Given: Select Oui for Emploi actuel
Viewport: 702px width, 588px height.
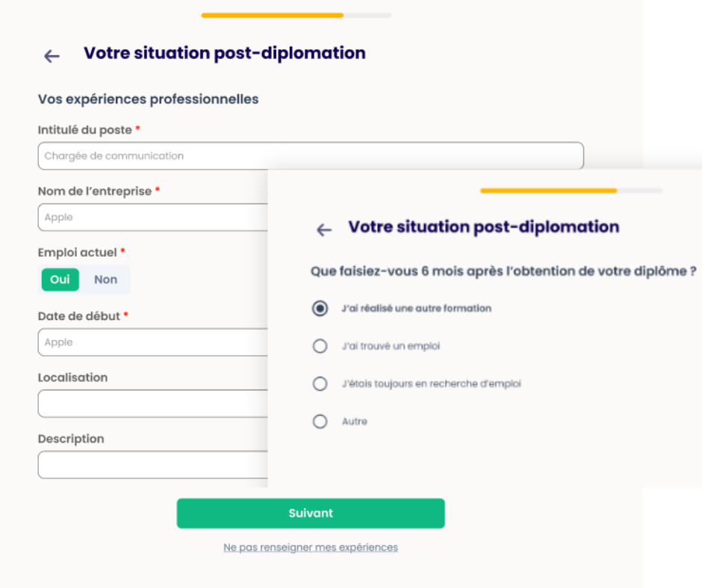Looking at the screenshot, I should [60, 280].
